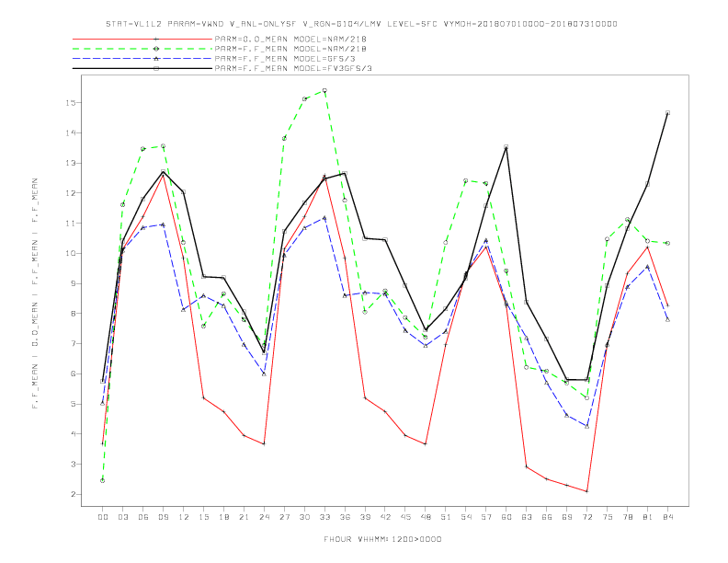Viewport: 728px width, 563px height.
Task: Click x-axis tick label 48
Action: pos(426,517)
